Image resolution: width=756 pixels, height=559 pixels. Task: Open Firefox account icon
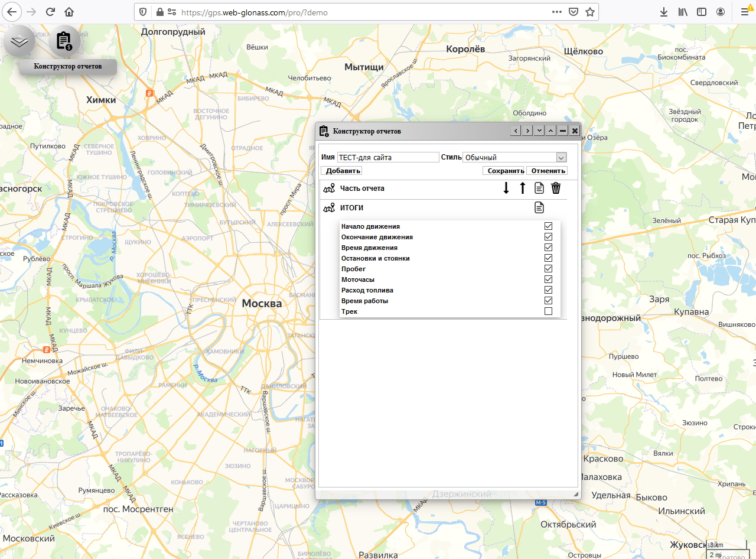pyautogui.click(x=721, y=12)
